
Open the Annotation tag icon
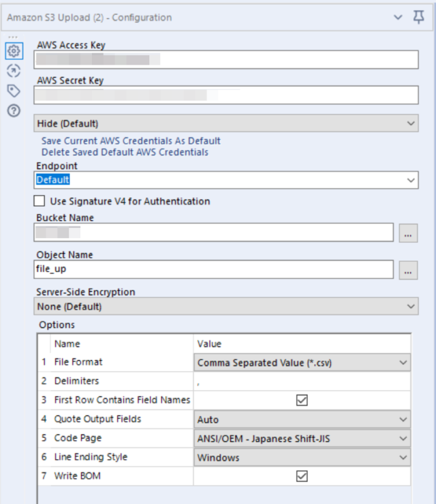pos(14,91)
